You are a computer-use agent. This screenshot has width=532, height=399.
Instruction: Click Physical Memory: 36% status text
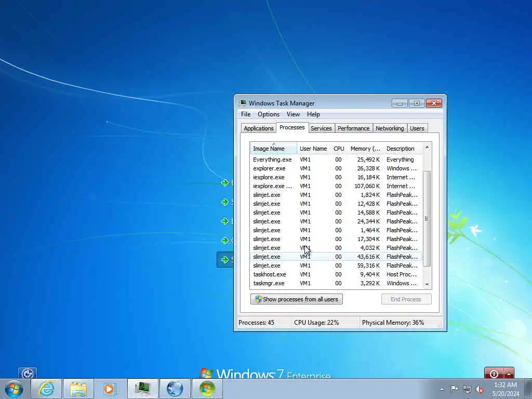393,323
